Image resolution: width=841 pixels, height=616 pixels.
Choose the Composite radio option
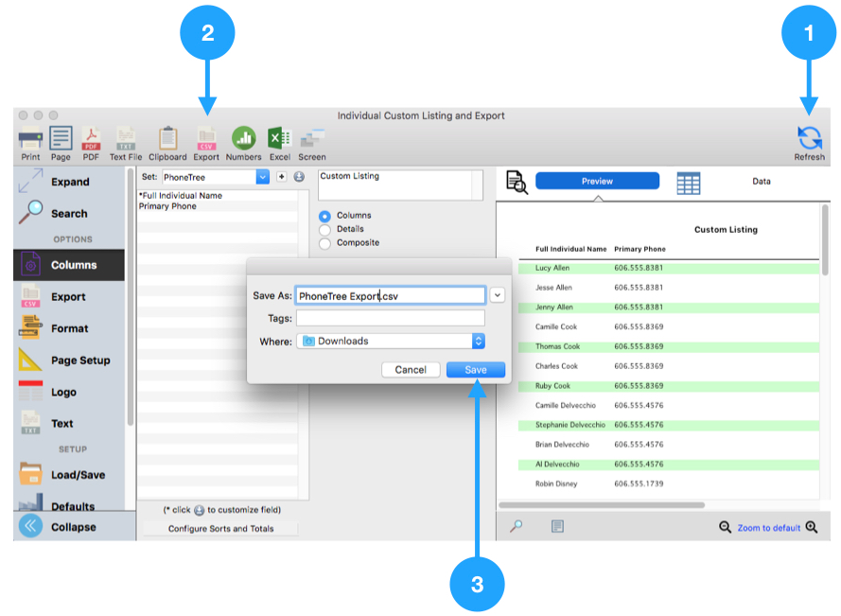coord(325,243)
